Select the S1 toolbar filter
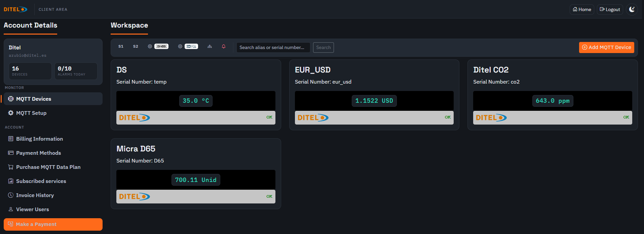 [121, 46]
